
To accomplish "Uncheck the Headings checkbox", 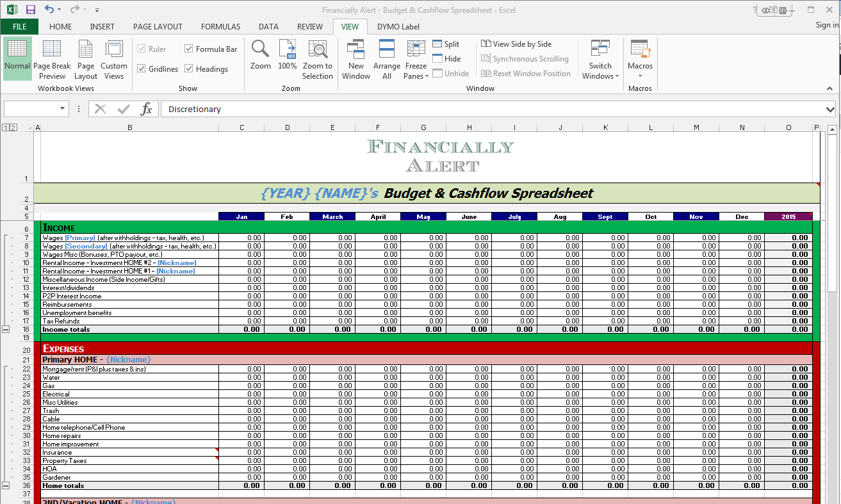I will click(189, 69).
